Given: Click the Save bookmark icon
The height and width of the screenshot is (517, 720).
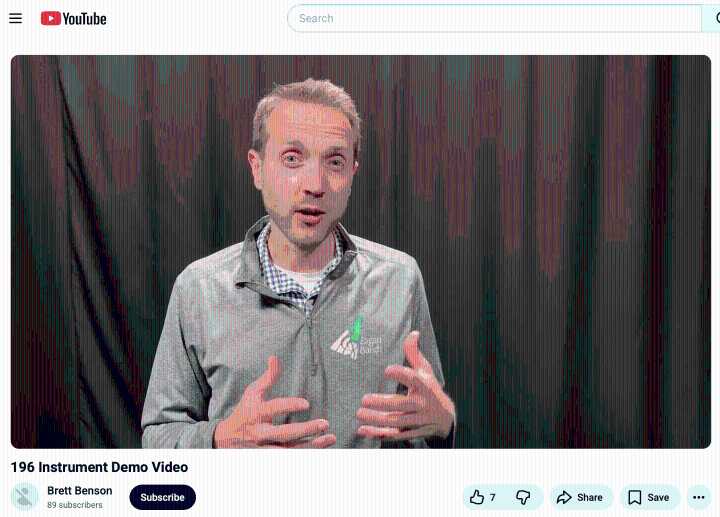Looking at the screenshot, I should pos(635,497).
